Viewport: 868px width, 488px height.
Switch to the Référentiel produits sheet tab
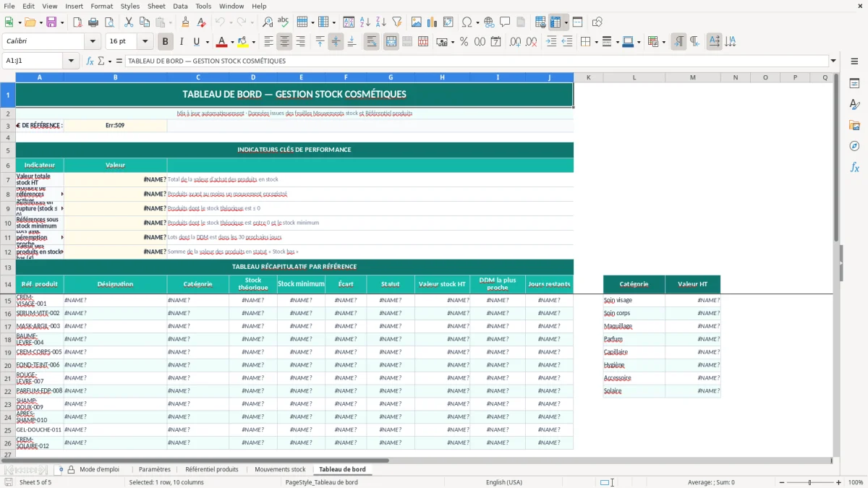[212, 469]
